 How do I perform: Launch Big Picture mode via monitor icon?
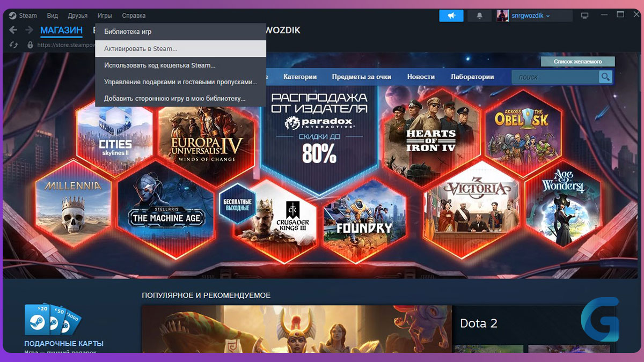(585, 16)
